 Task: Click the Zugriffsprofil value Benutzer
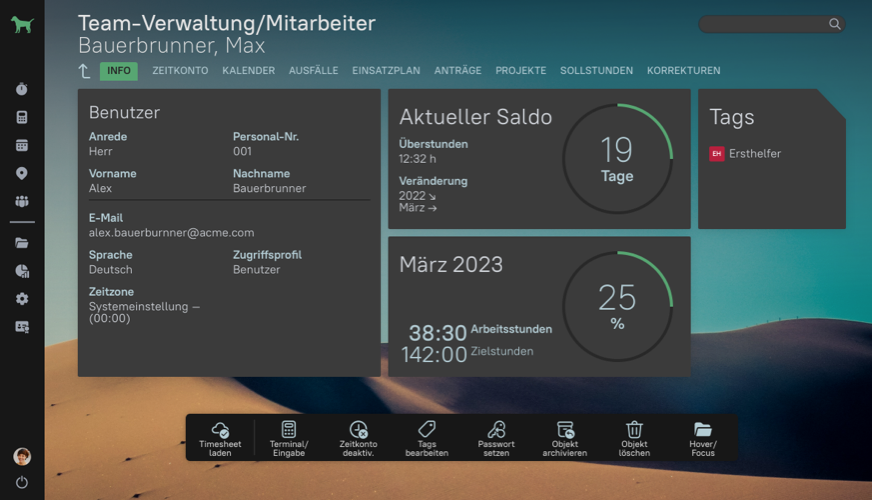[x=256, y=270]
